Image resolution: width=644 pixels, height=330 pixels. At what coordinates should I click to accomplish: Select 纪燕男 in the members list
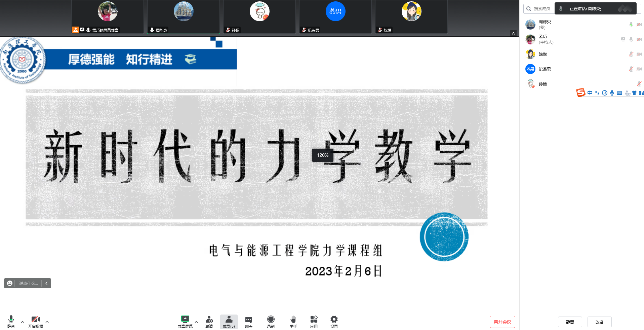[545, 69]
